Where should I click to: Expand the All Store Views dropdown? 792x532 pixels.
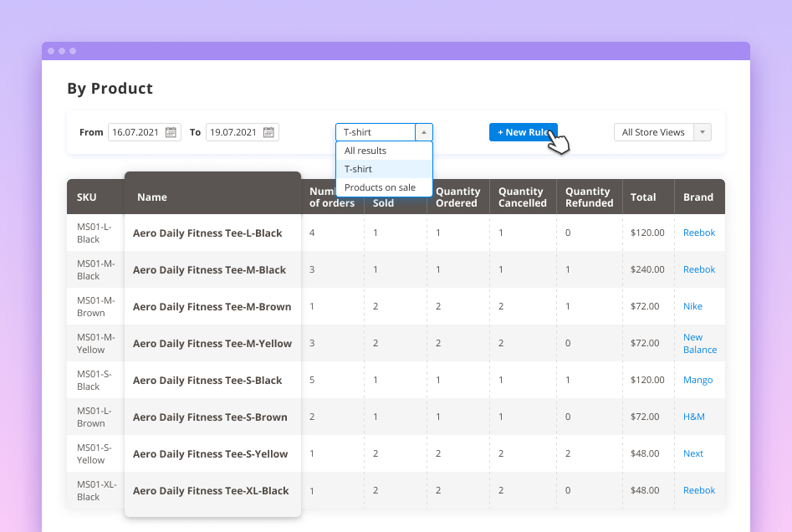(x=703, y=132)
